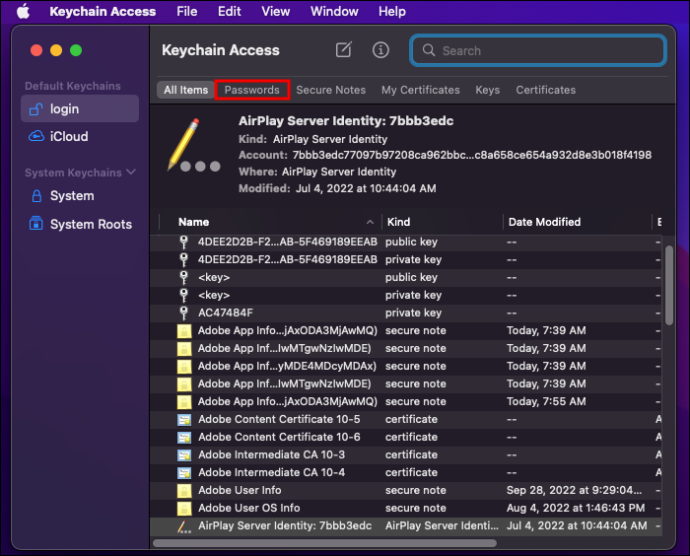
Task: Click the create new keychain item icon
Action: click(x=343, y=50)
